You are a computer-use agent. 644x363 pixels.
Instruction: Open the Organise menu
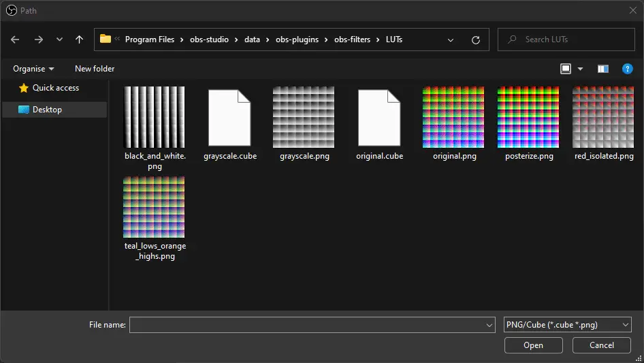click(33, 69)
